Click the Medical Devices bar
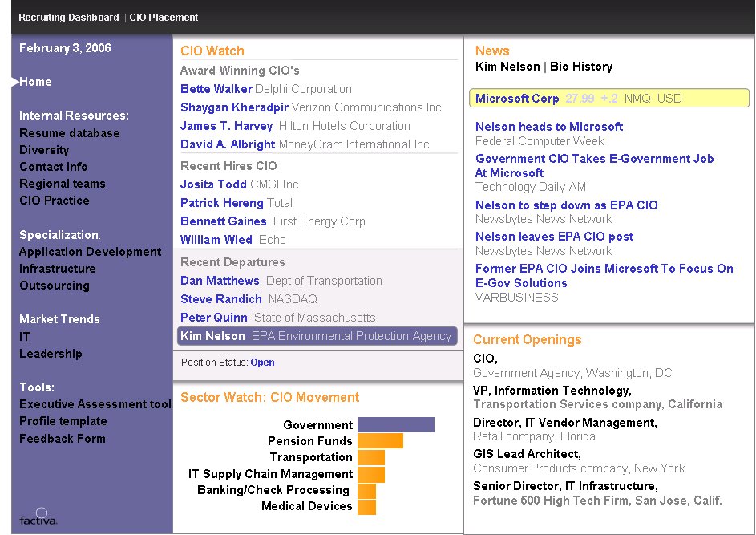This screenshot has width=756, height=535. 367,507
